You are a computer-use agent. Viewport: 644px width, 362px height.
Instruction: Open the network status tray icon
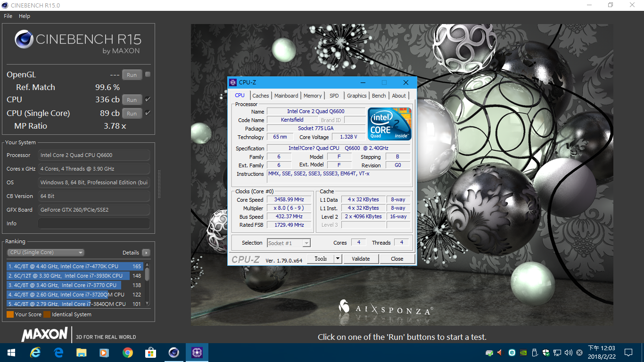557,353
